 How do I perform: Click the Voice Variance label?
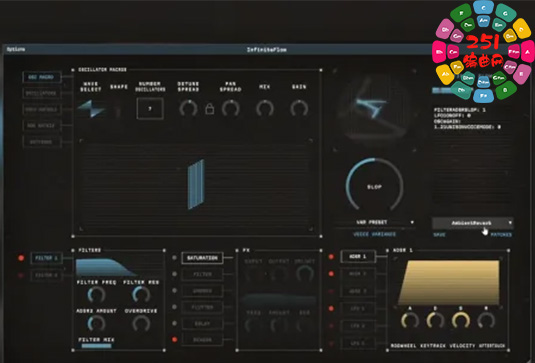coord(374,234)
